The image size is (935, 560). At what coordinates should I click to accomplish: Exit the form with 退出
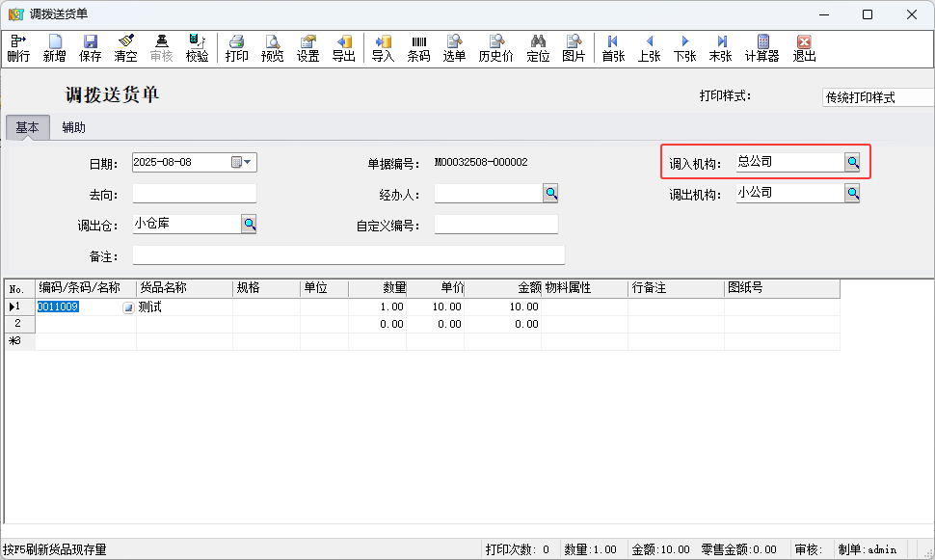coord(805,48)
